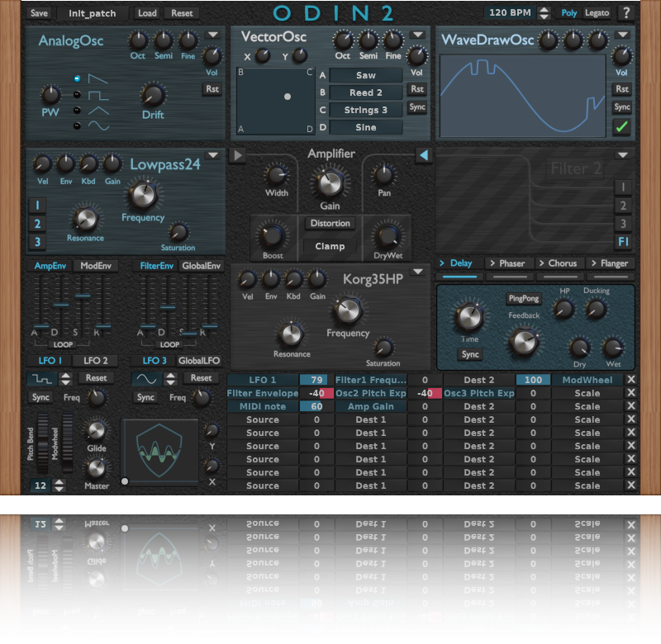Delete the MIDI note modulation row
Viewport: 661px width, 644px height.
(631, 406)
